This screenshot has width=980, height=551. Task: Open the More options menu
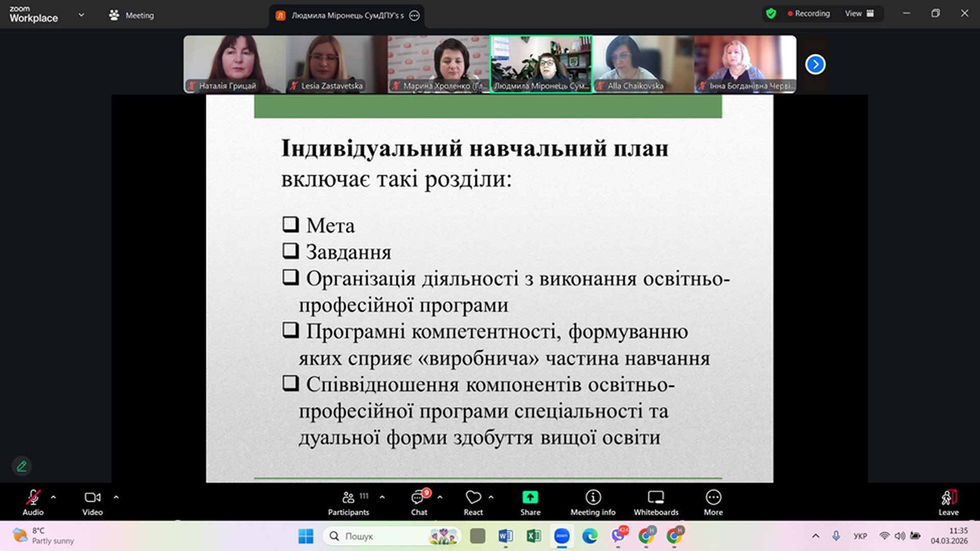tap(713, 502)
